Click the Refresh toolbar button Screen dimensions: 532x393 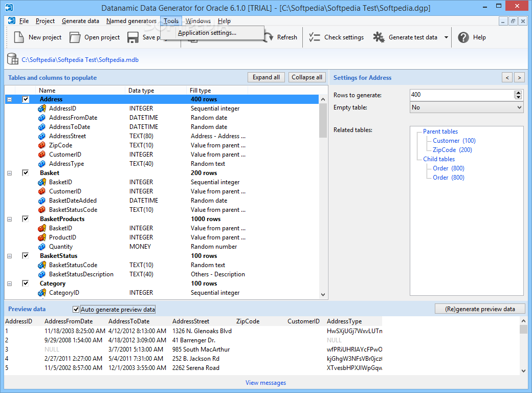click(281, 37)
